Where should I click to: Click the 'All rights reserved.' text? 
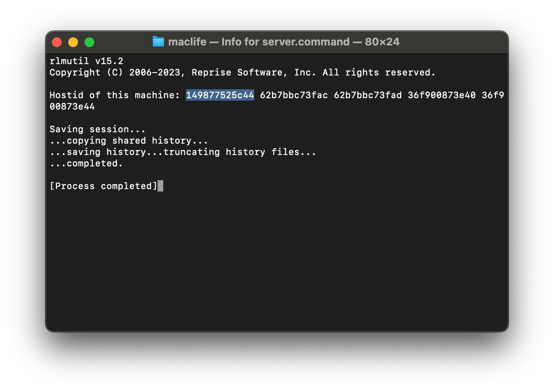379,72
